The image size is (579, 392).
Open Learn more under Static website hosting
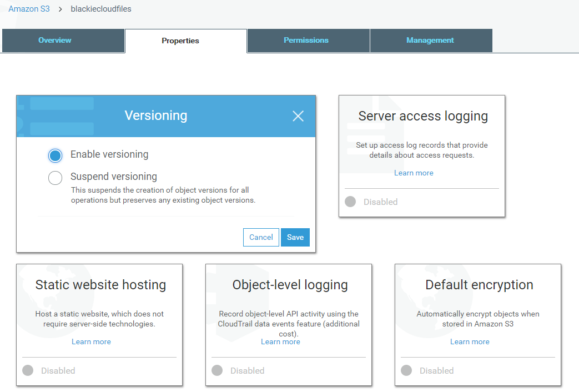pos(91,342)
